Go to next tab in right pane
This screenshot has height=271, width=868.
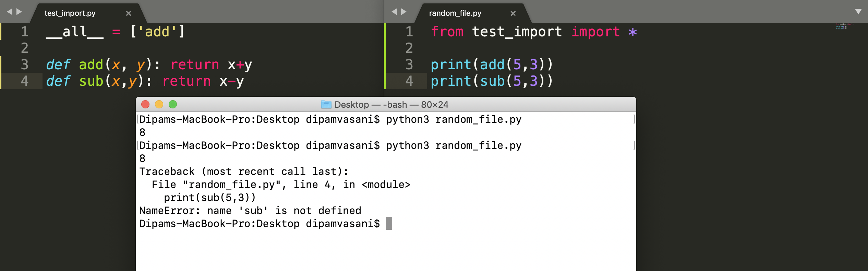click(x=404, y=12)
